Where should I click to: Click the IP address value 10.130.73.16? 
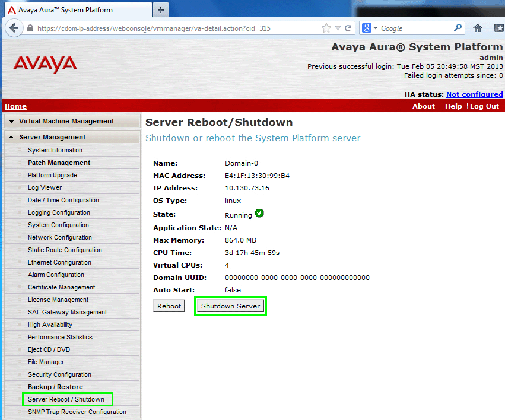tap(247, 188)
